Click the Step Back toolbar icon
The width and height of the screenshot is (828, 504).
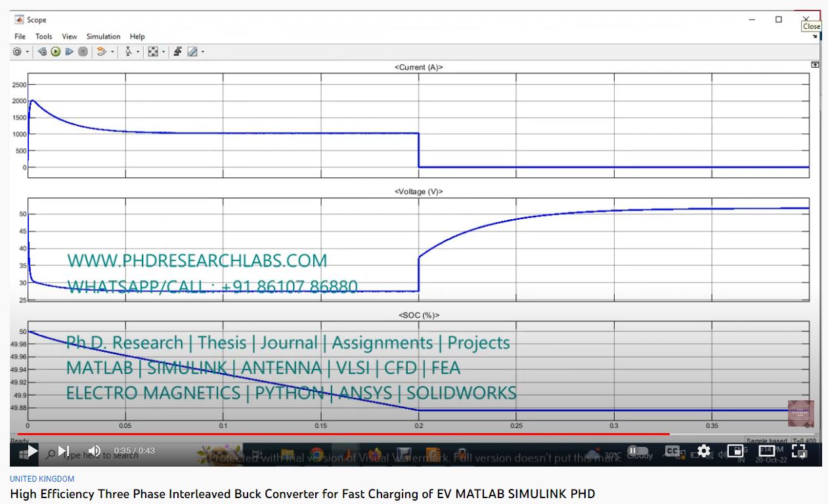pyautogui.click(x=43, y=52)
